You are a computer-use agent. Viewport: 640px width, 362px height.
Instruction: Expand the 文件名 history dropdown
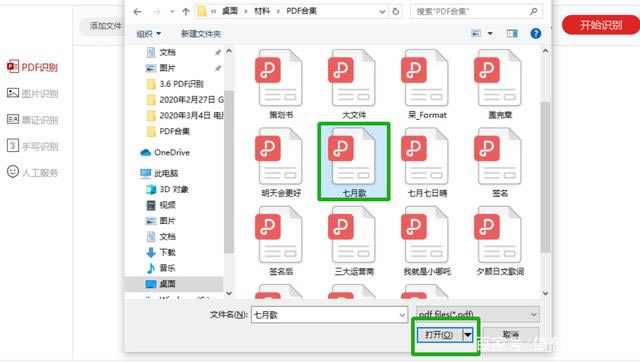click(x=402, y=315)
